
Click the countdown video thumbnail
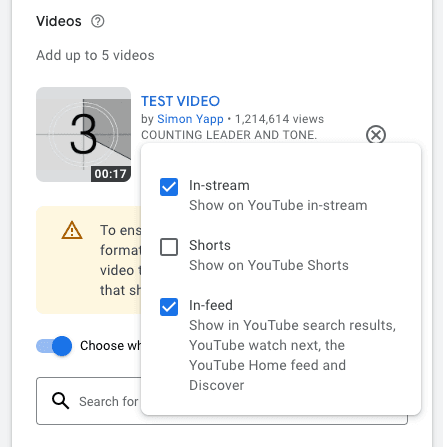(x=83, y=134)
